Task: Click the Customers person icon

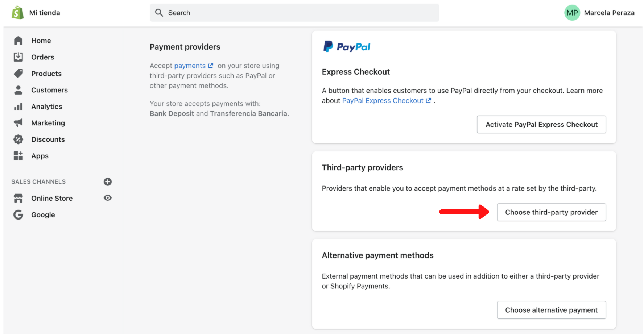Action: tap(18, 90)
